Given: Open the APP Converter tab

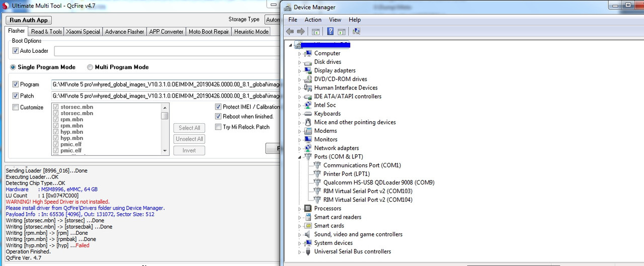Looking at the screenshot, I should tap(166, 31).
